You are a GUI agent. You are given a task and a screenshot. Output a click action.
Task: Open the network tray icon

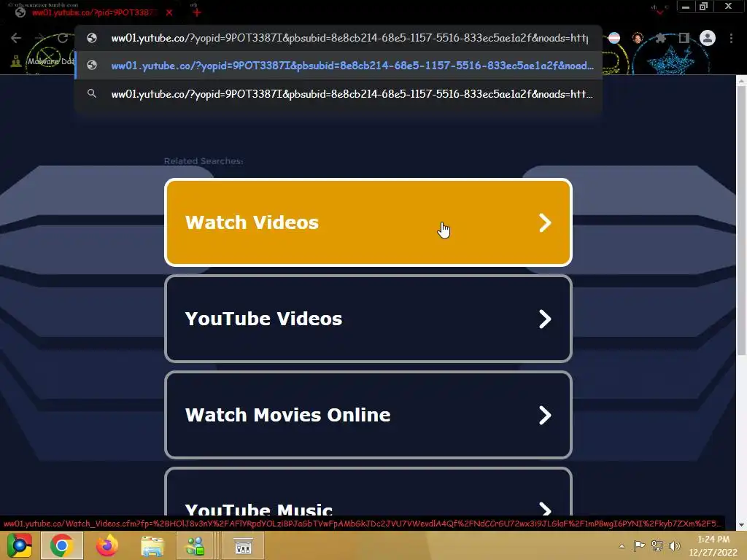tap(657, 545)
